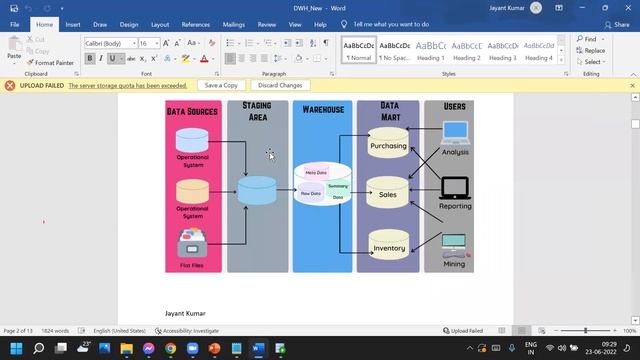Switch to Print Layout view icon
The image size is (640, 360).
[522, 331]
